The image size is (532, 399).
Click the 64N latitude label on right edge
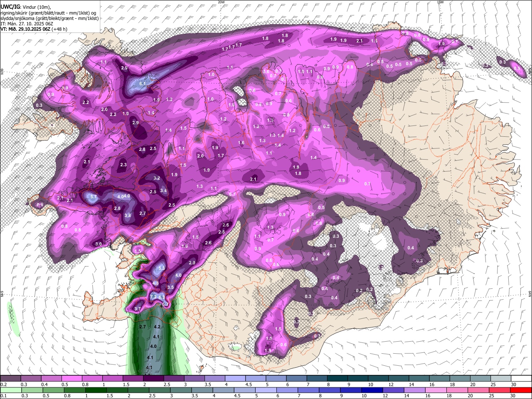[530, 293]
